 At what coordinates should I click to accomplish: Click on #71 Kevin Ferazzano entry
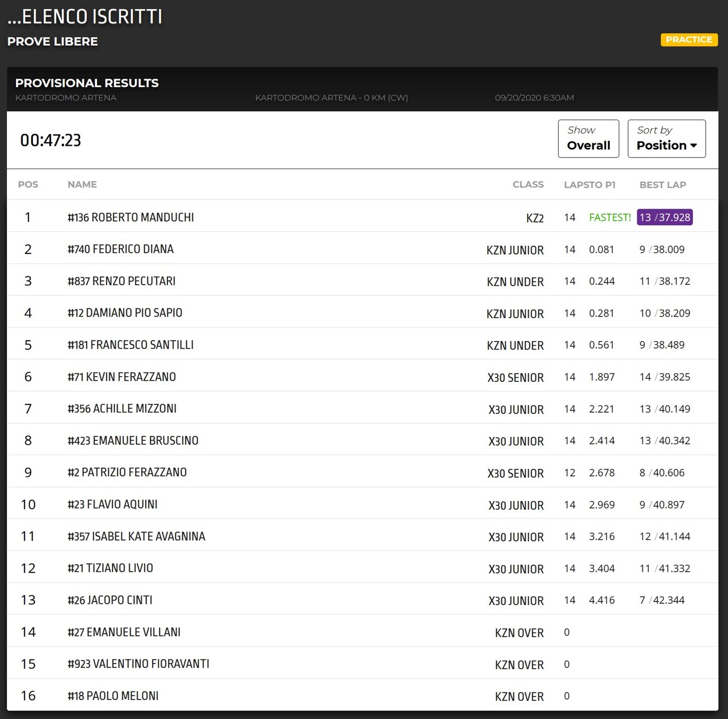[122, 377]
